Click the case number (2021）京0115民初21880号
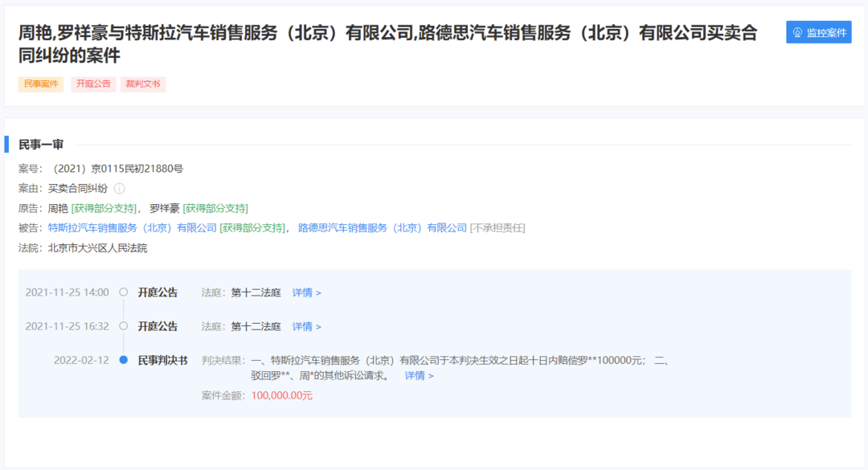The width and height of the screenshot is (868, 470). pos(118,169)
